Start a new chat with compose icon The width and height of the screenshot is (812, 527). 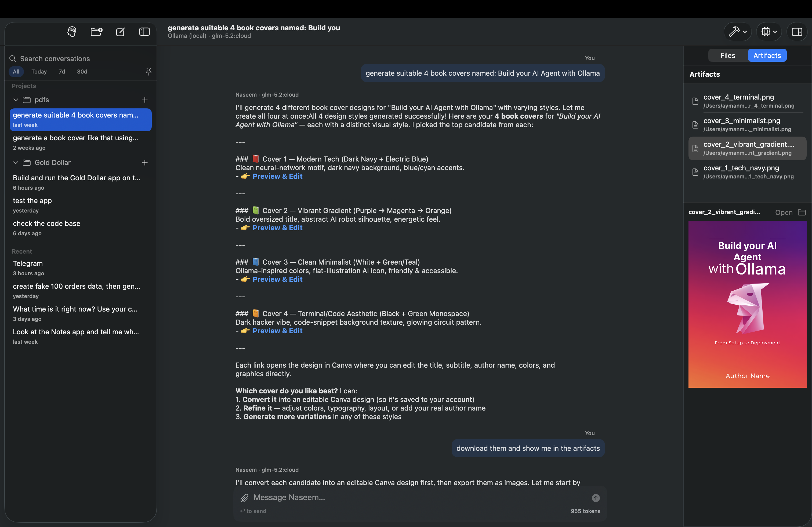coord(121,32)
